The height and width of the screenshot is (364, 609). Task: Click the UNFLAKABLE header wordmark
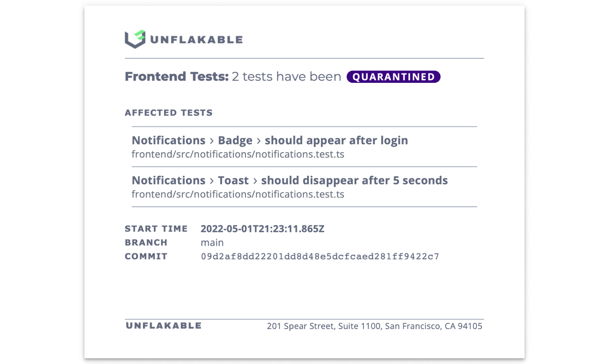(x=197, y=40)
